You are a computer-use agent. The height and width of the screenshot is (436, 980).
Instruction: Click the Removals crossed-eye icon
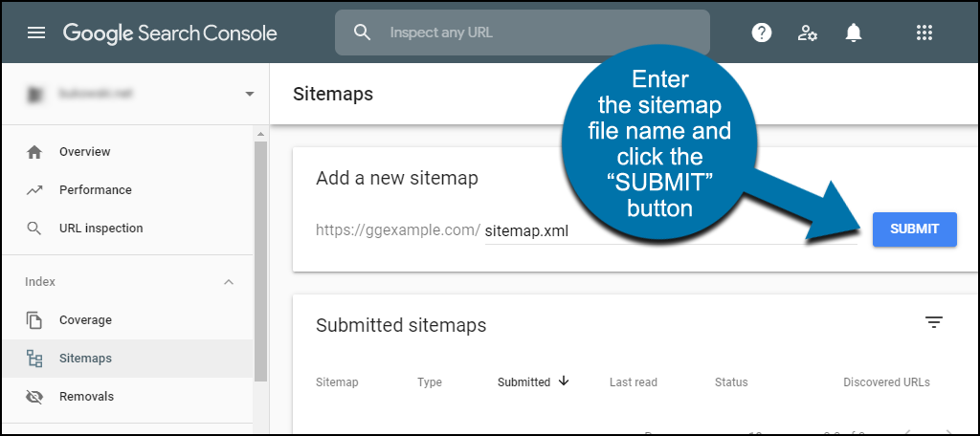(x=34, y=397)
